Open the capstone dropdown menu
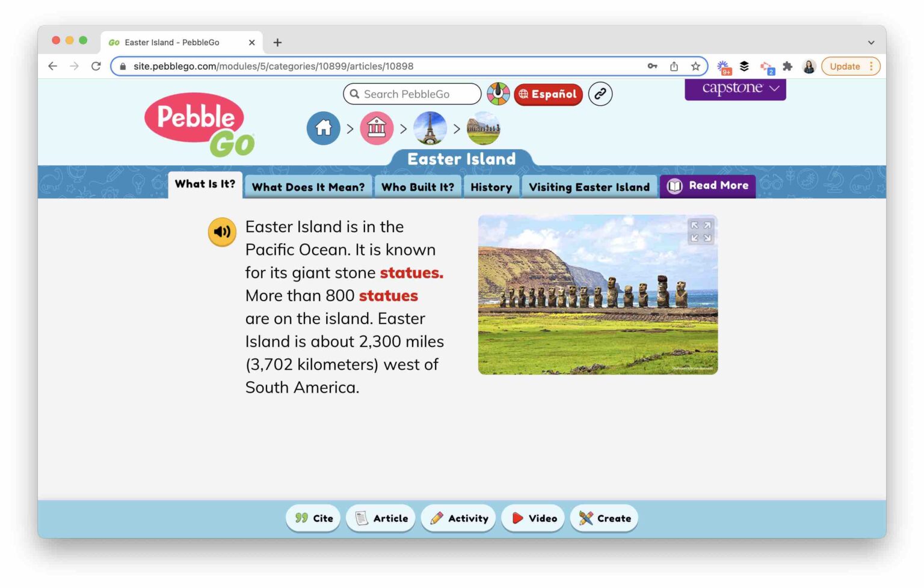The height and width of the screenshot is (588, 924). point(735,88)
